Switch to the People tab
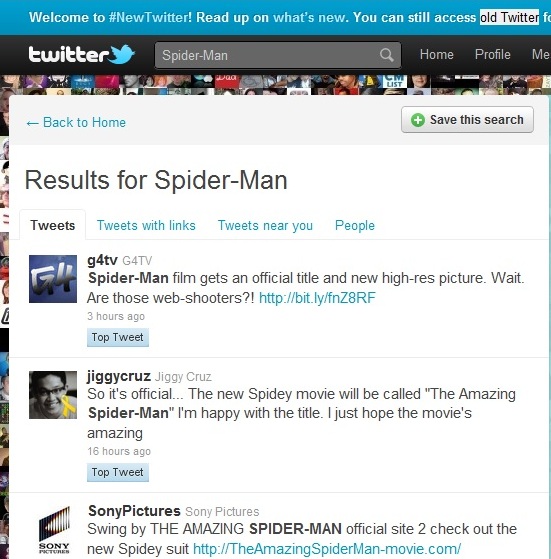 pos(355,225)
